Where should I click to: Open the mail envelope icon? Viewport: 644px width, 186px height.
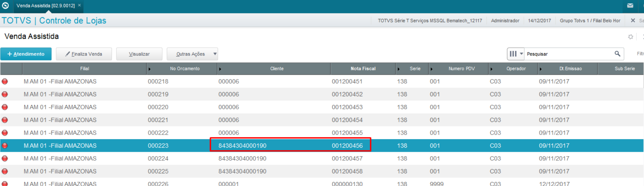click(630, 5)
